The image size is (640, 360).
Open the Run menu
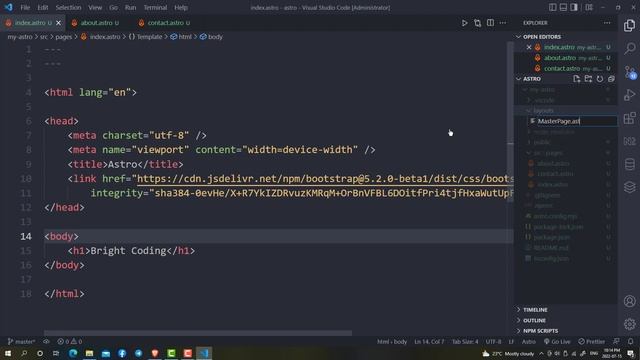point(131,7)
